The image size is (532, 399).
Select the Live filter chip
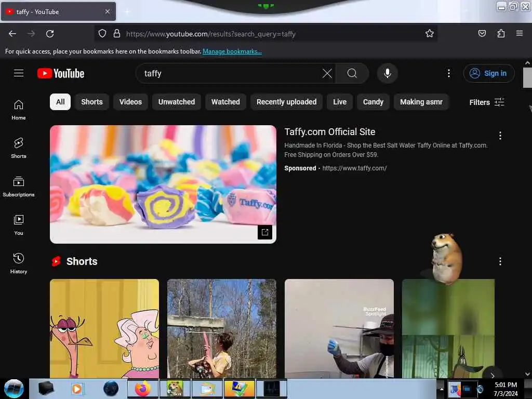coord(340,102)
